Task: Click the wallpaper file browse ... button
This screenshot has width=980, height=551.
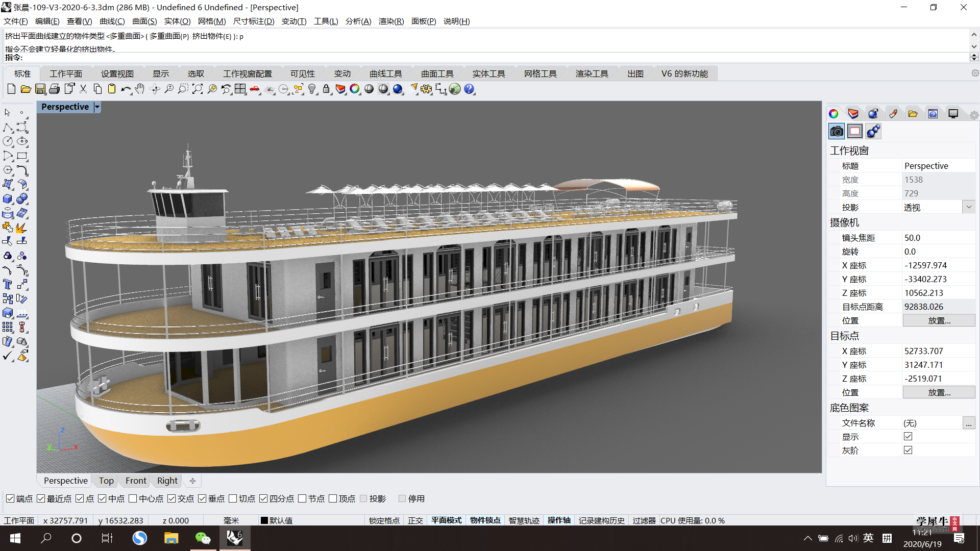Action: coord(968,423)
